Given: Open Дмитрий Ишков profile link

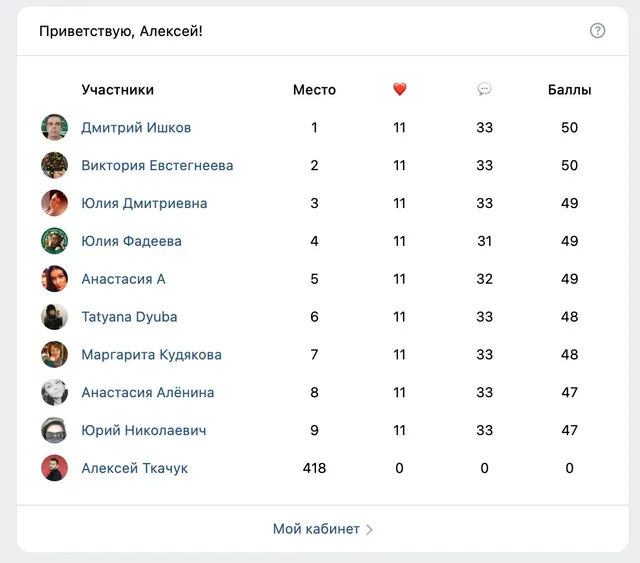Looking at the screenshot, I should pyautogui.click(x=136, y=127).
